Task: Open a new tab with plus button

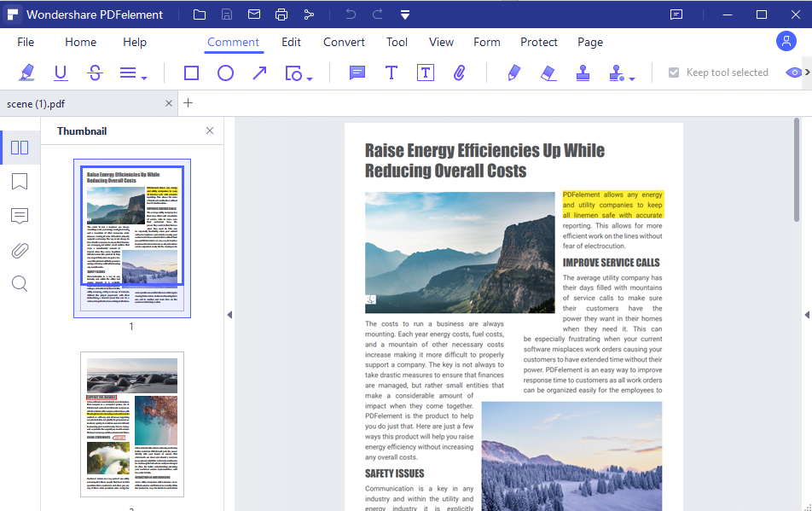Action: (188, 103)
